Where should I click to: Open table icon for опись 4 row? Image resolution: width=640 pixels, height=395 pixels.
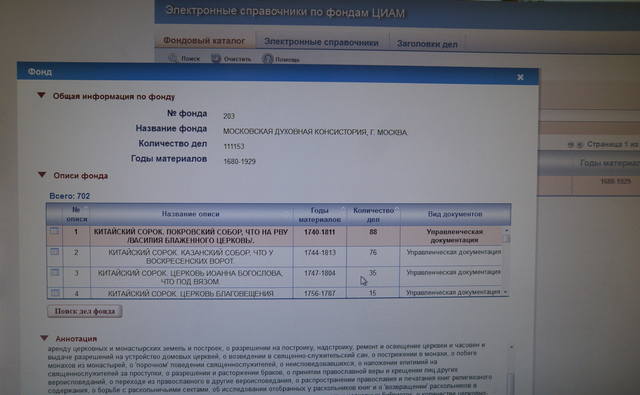pos(56,292)
